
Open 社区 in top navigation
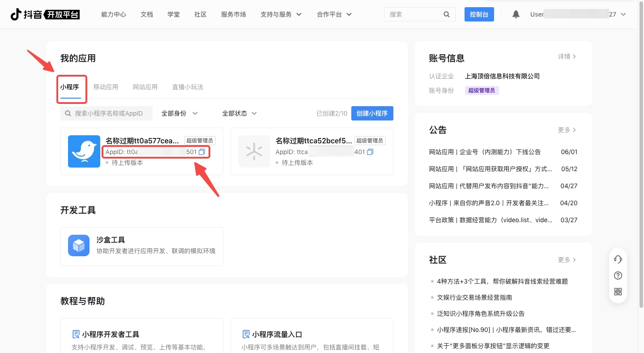[200, 14]
